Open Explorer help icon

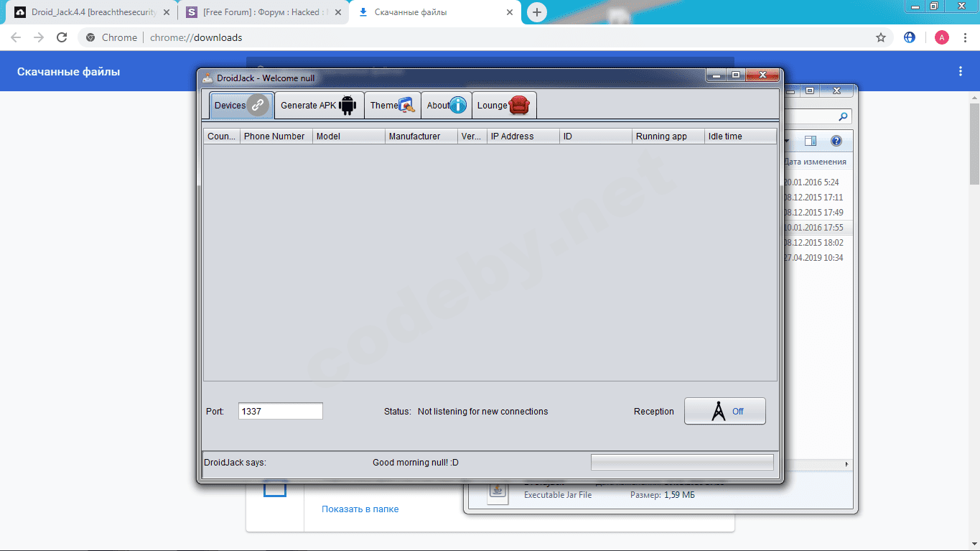pos(836,141)
